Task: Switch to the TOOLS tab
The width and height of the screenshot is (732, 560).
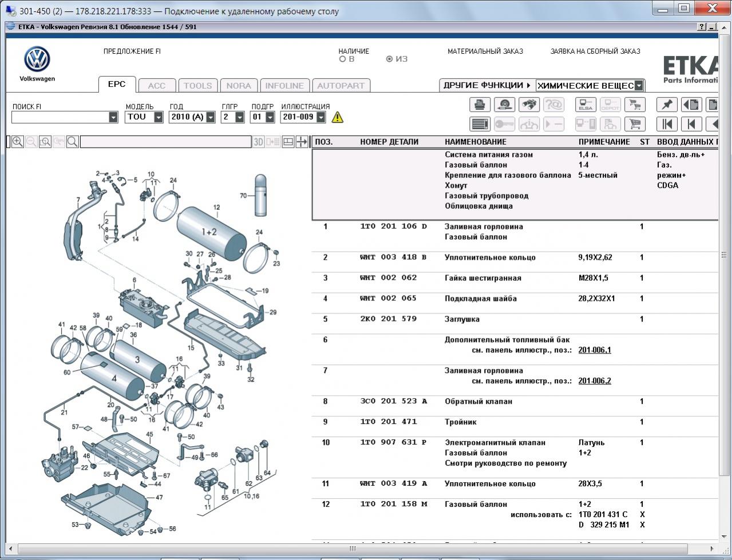Action: tap(197, 86)
